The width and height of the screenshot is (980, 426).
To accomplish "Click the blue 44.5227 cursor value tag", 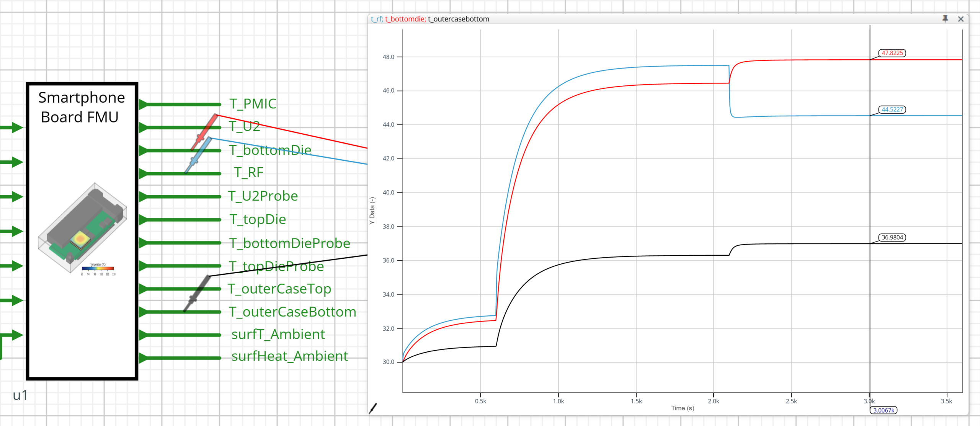I will [892, 109].
